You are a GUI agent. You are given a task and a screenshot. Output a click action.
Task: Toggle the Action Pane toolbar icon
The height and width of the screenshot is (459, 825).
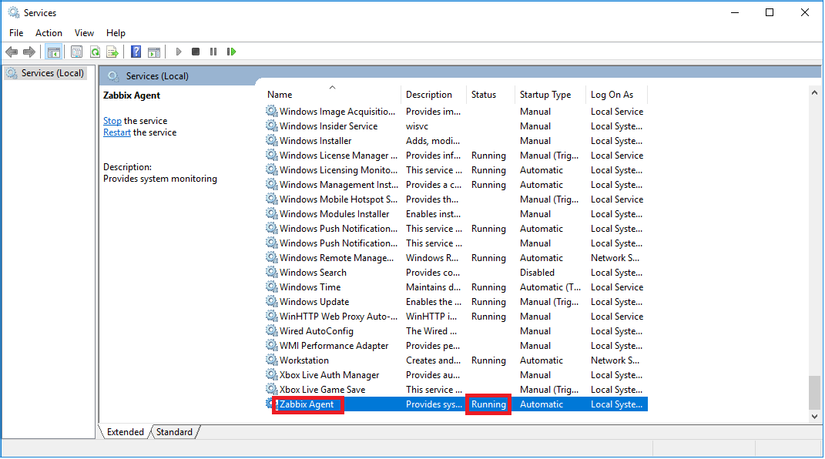click(154, 52)
